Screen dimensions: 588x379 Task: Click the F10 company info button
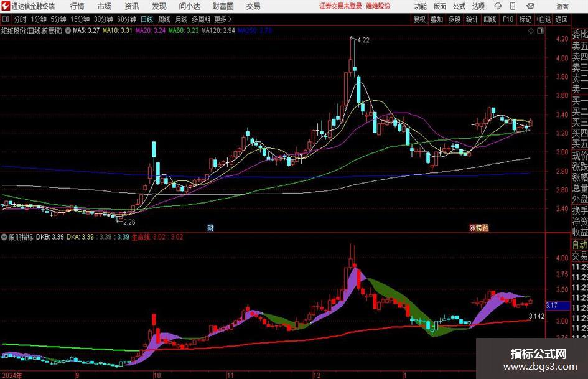click(508, 19)
